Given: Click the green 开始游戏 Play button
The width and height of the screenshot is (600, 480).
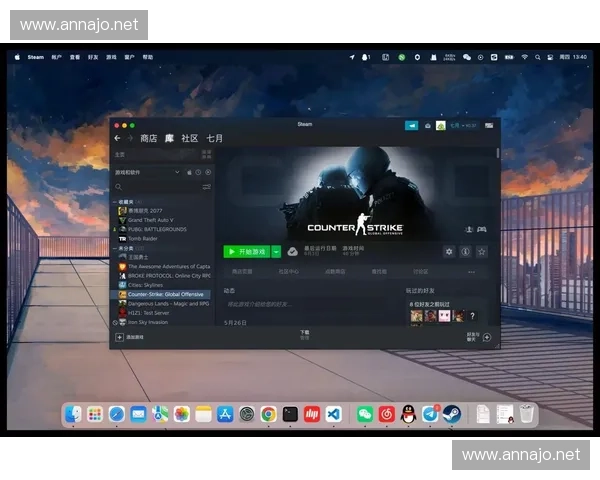Looking at the screenshot, I should pyautogui.click(x=246, y=252).
